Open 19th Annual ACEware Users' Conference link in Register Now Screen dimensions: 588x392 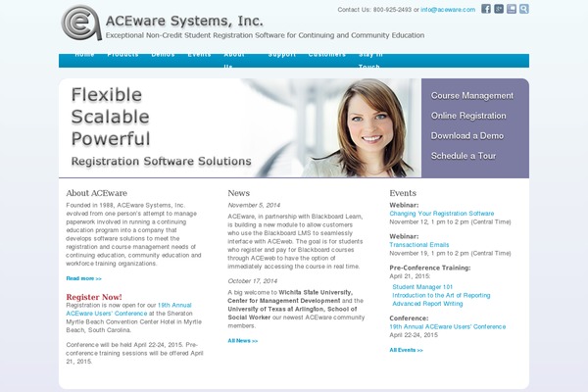coord(128,309)
